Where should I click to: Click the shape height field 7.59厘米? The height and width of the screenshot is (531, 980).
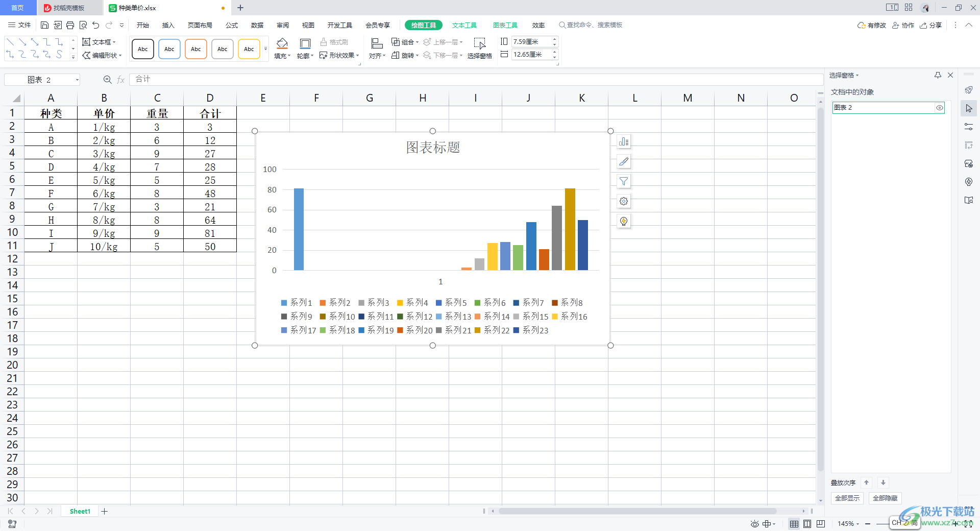(531, 42)
